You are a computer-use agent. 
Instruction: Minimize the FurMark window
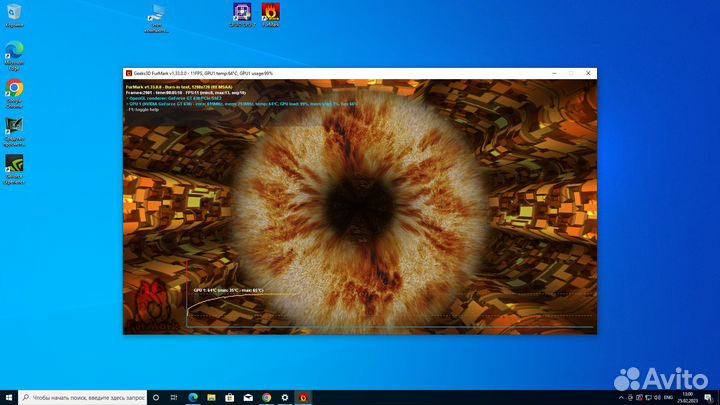pos(549,73)
